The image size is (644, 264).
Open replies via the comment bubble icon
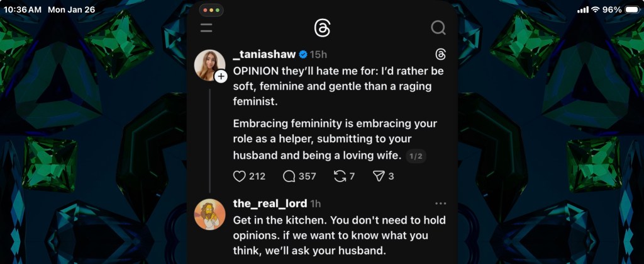pos(289,176)
